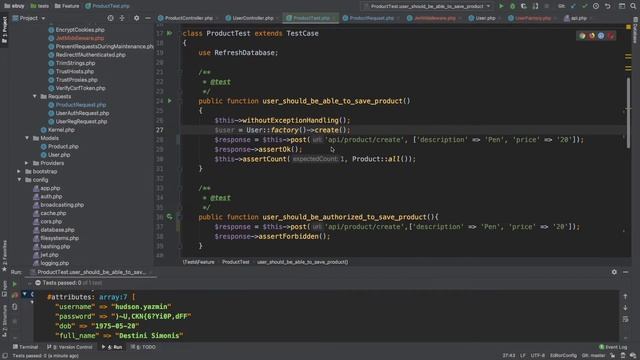Start debugging with the bug icon
The height and width of the screenshot is (360, 640).
pyautogui.click(x=513, y=6)
